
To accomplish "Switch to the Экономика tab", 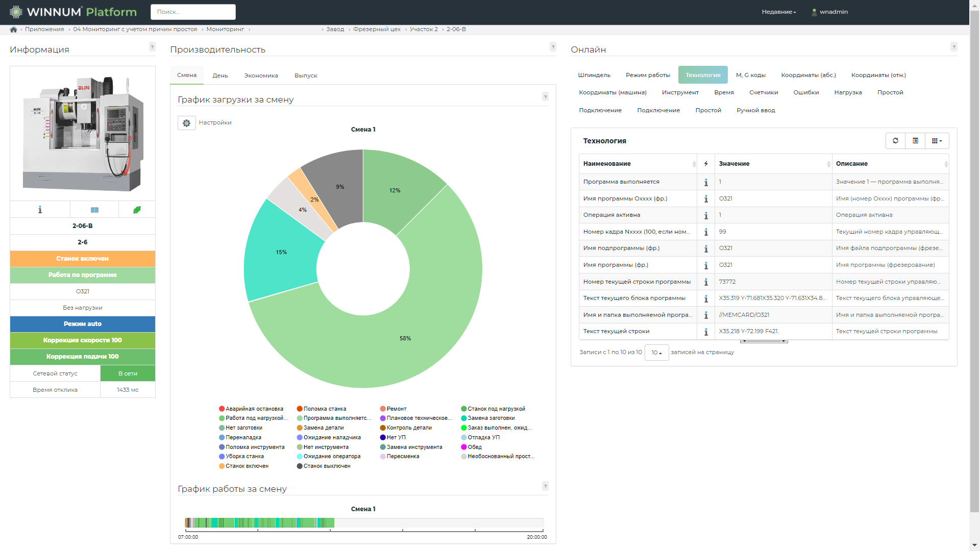I will (x=261, y=76).
